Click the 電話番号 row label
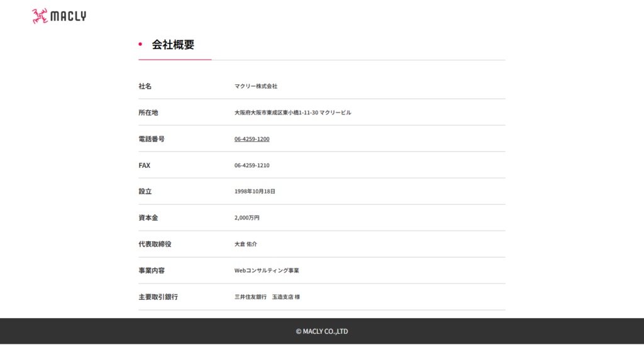644x362 pixels. [x=152, y=139]
